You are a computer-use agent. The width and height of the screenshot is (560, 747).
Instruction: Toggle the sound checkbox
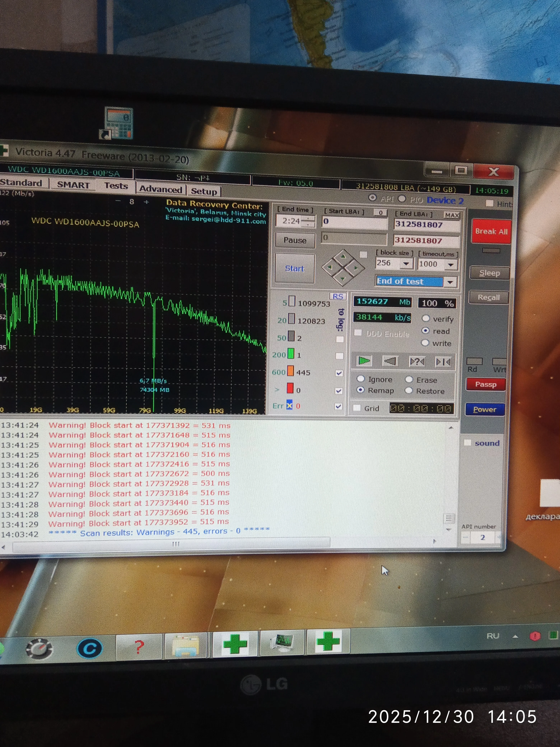(x=468, y=442)
